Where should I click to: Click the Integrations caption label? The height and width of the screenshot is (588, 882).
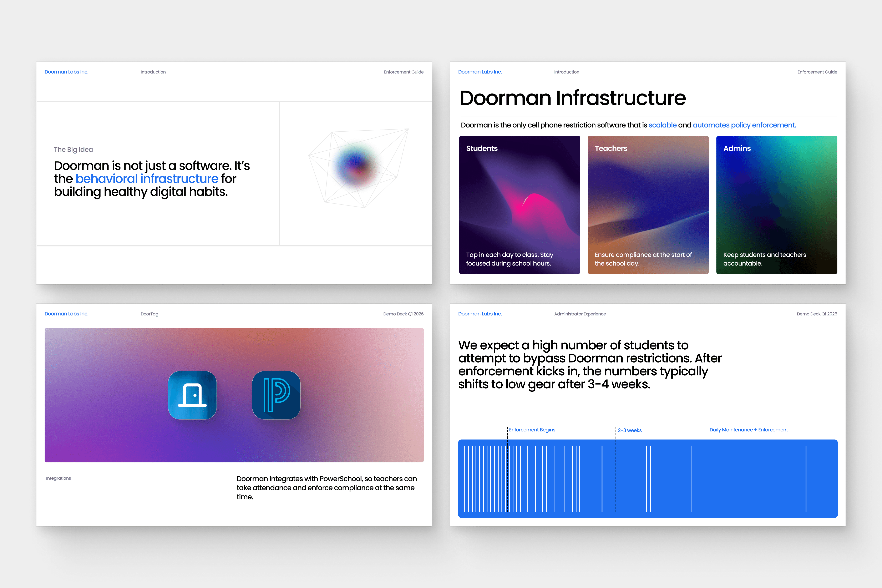point(59,478)
